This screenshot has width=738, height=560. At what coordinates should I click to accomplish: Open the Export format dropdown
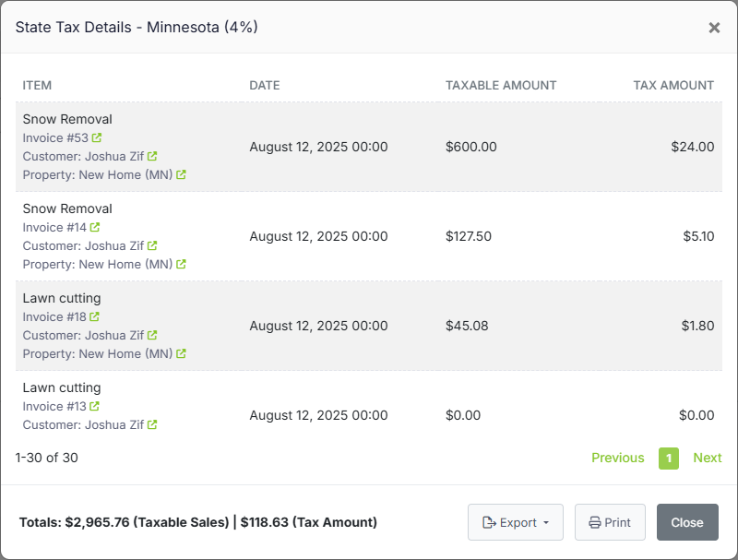544,522
